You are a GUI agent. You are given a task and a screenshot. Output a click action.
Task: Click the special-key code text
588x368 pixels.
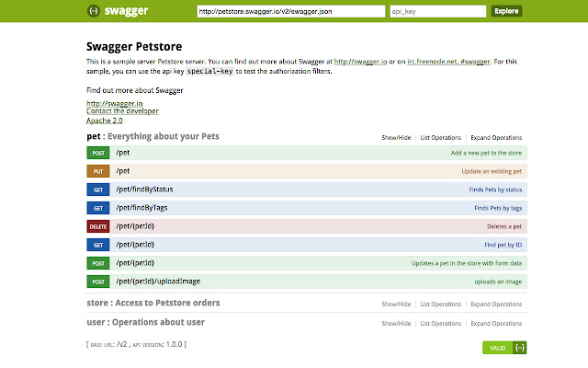click(x=210, y=71)
